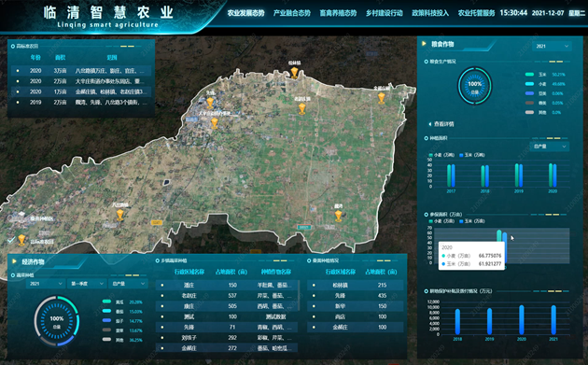The width and height of the screenshot is (588, 365).
Task: Open the 畜禽养殖态势 navigation tab
Action: coord(338,13)
